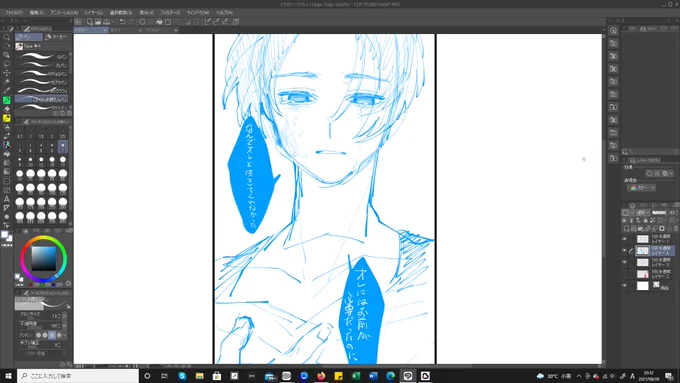The width and height of the screenshot is (680, 383).
Task: Open the 表現色 カラー dropdown
Action: (641, 188)
